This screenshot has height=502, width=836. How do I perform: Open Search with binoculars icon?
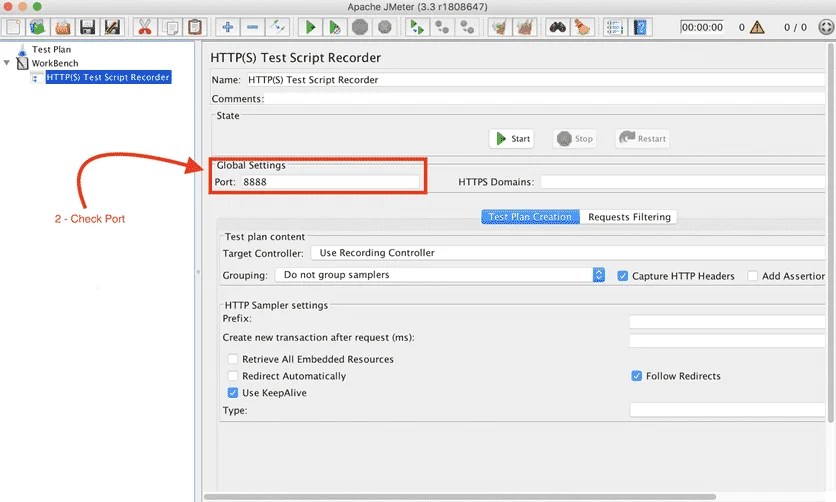pos(557,27)
